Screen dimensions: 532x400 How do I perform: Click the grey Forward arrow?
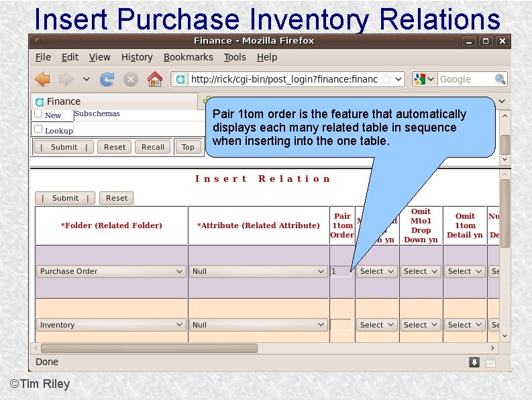coord(66,79)
